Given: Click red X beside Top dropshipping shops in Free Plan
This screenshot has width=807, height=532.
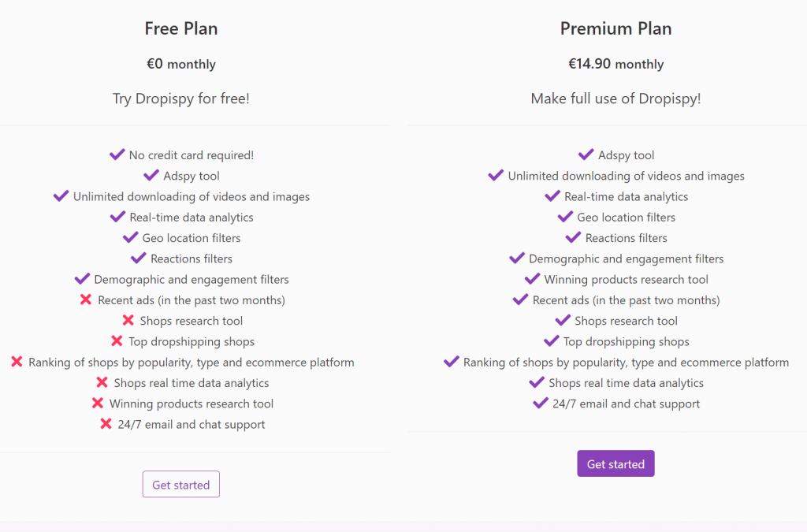Looking at the screenshot, I should point(117,340).
